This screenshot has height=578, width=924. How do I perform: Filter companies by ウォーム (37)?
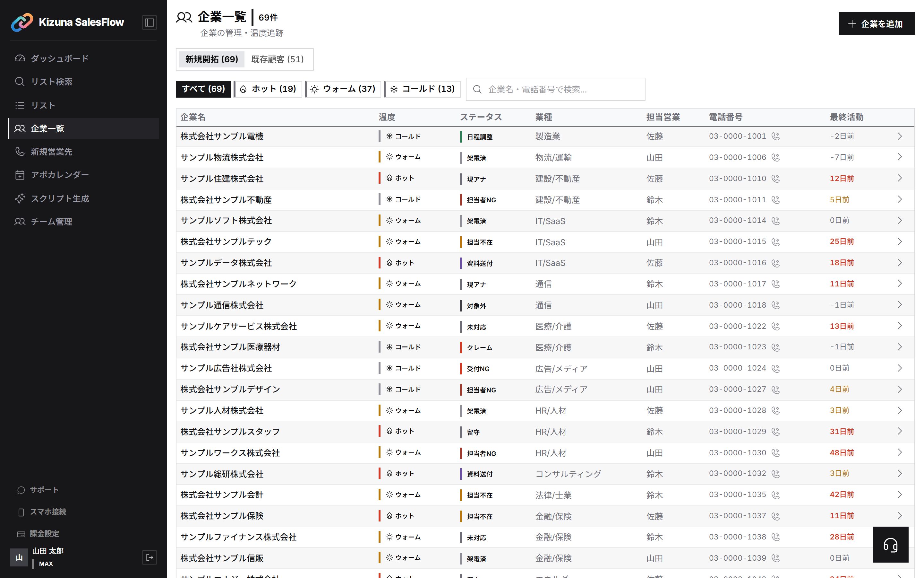343,89
